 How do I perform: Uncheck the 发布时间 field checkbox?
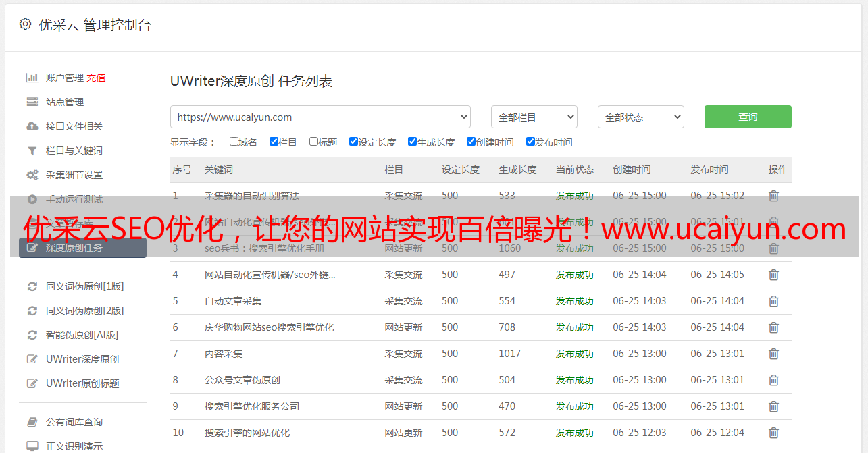point(530,142)
